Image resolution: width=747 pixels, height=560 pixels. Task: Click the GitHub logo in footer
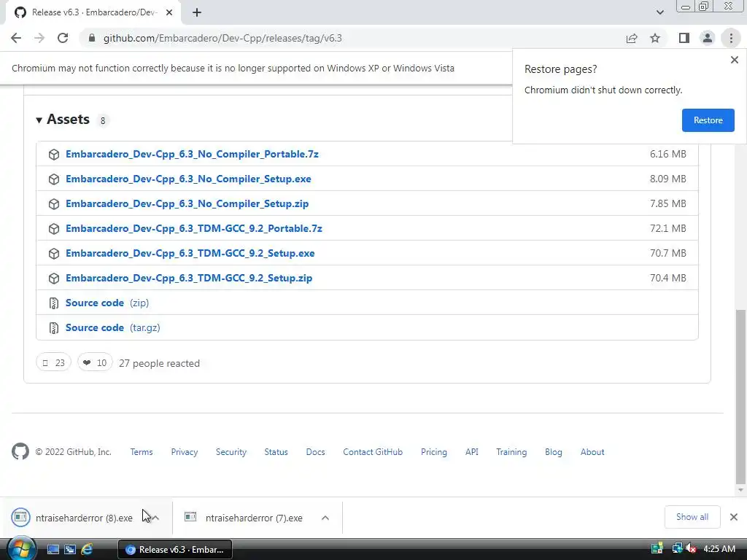20,451
